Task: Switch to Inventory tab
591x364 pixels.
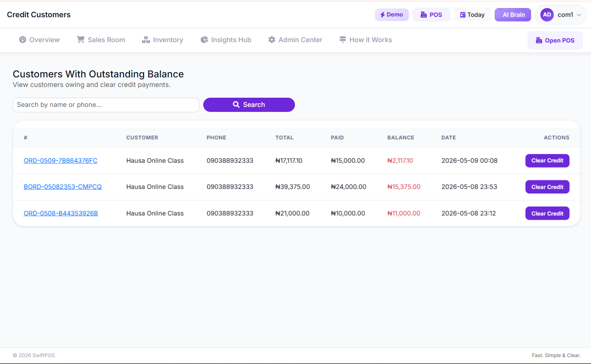Action: pos(163,40)
